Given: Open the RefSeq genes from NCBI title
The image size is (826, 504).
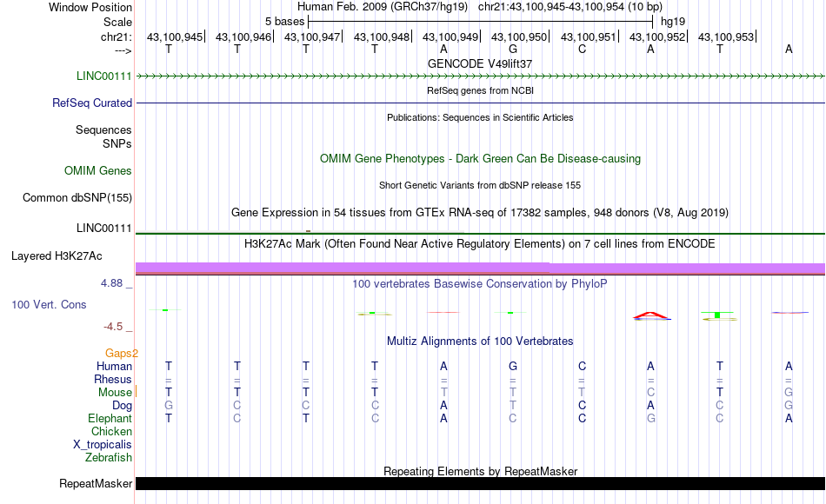Looking at the screenshot, I should [x=480, y=90].
